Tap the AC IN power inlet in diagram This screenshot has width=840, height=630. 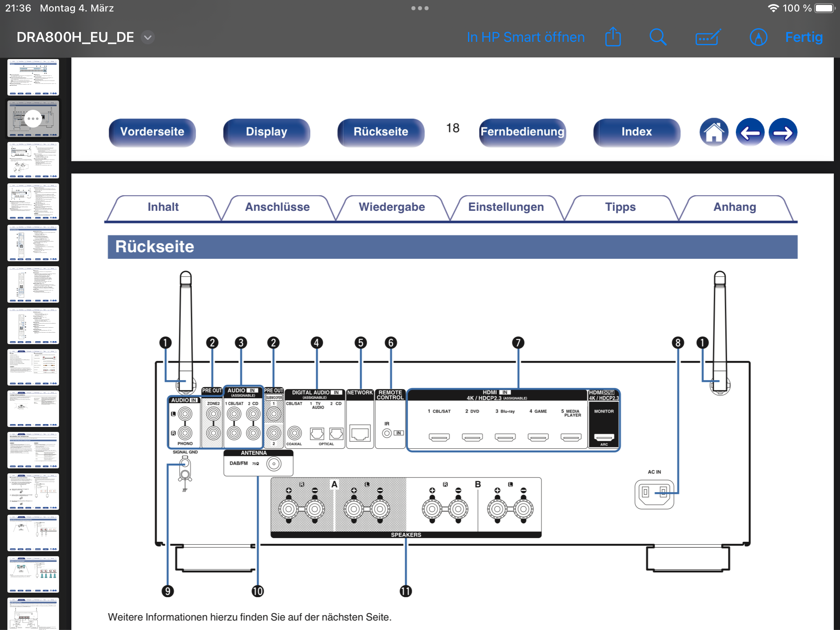tap(654, 494)
